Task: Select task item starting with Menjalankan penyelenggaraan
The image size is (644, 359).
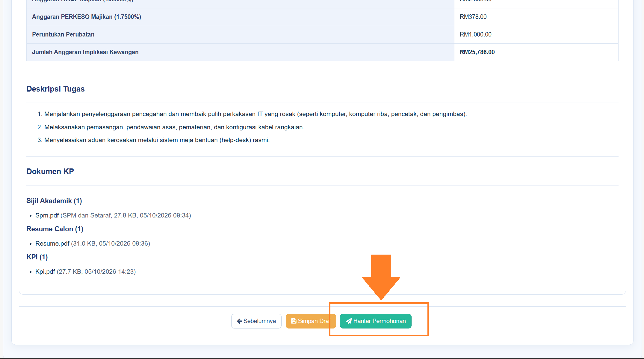Action: 256,114
